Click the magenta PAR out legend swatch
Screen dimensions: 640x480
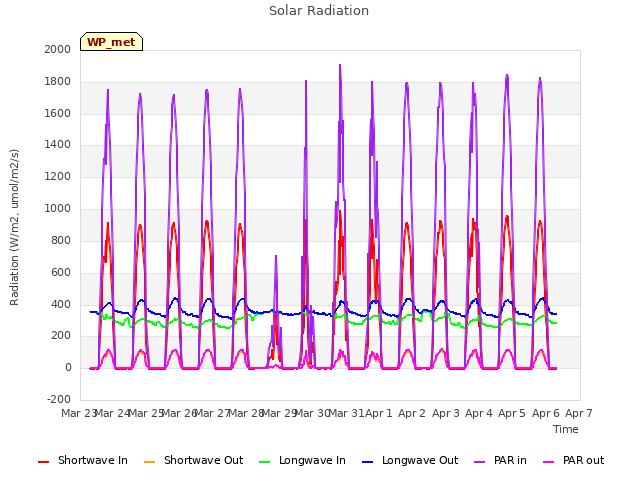(549, 462)
